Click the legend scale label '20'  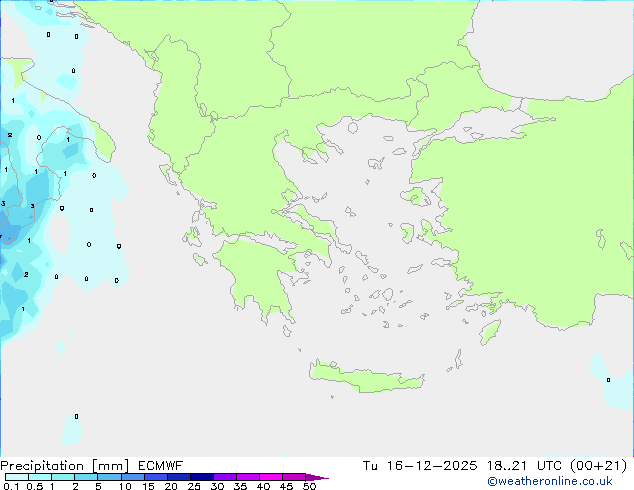[x=171, y=486]
